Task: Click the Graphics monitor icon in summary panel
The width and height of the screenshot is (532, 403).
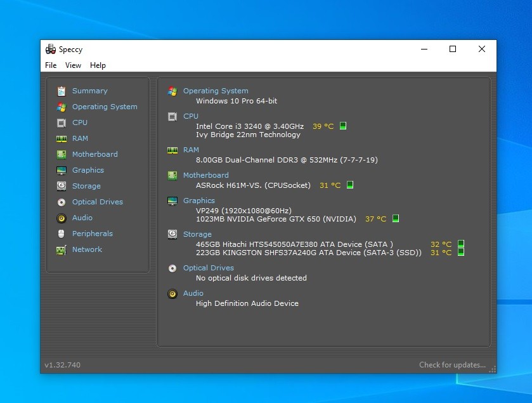Action: (x=172, y=201)
